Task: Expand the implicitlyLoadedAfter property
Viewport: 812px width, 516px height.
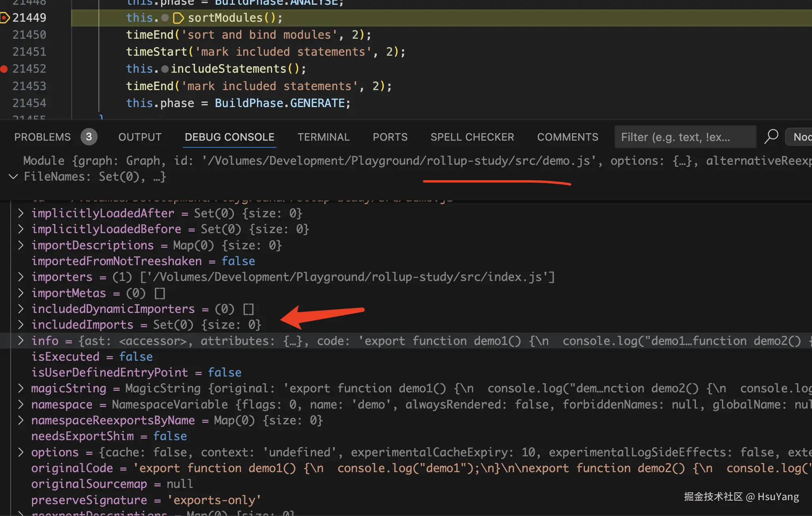Action: pos(21,213)
